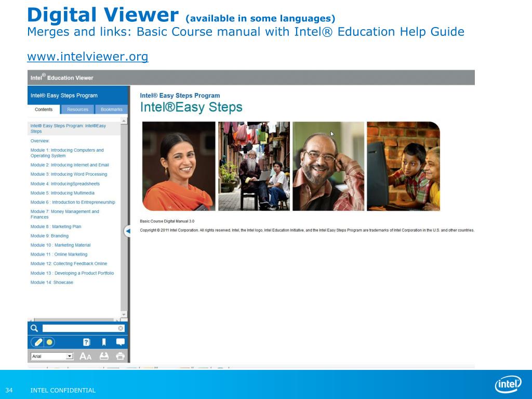Image resolution: width=532 pixels, height=399 pixels.
Task: Open the help question mark icon
Action: pos(87,342)
